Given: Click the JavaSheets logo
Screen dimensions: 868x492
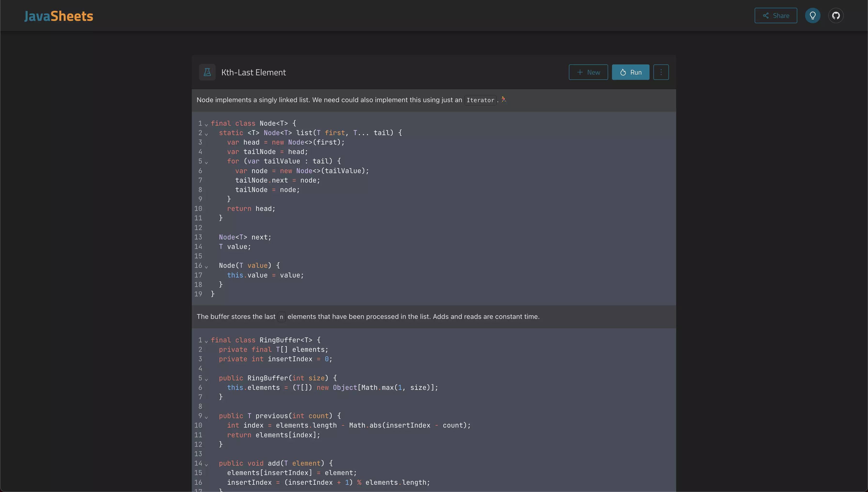Looking at the screenshot, I should click(x=58, y=15).
